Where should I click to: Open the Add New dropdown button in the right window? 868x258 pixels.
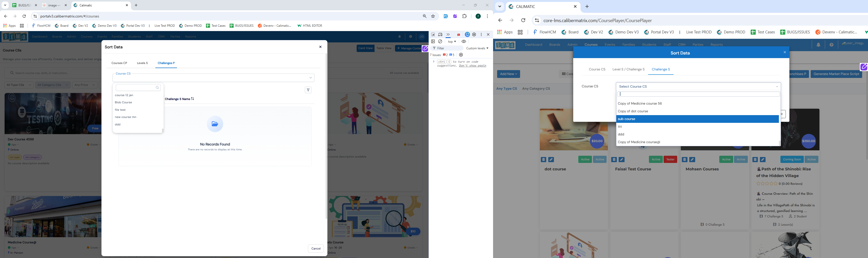click(x=508, y=74)
